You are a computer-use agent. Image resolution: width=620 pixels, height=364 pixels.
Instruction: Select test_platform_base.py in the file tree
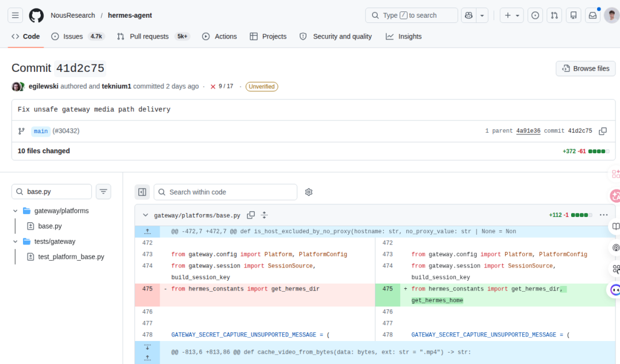71,257
